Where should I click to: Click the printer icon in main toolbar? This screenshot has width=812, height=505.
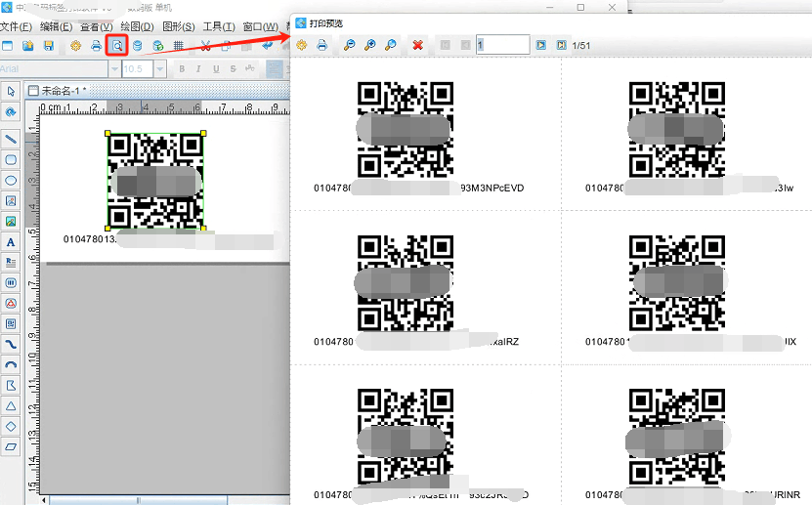pos(97,46)
